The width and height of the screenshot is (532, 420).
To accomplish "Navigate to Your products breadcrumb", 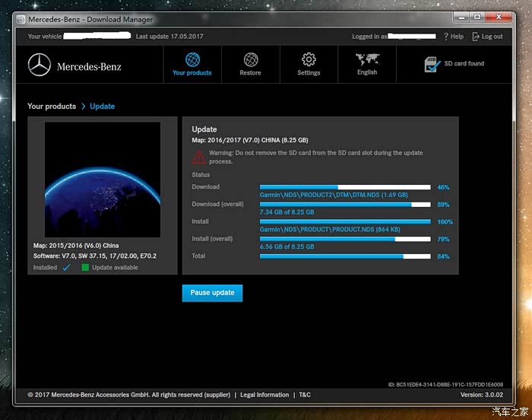I will (52, 107).
